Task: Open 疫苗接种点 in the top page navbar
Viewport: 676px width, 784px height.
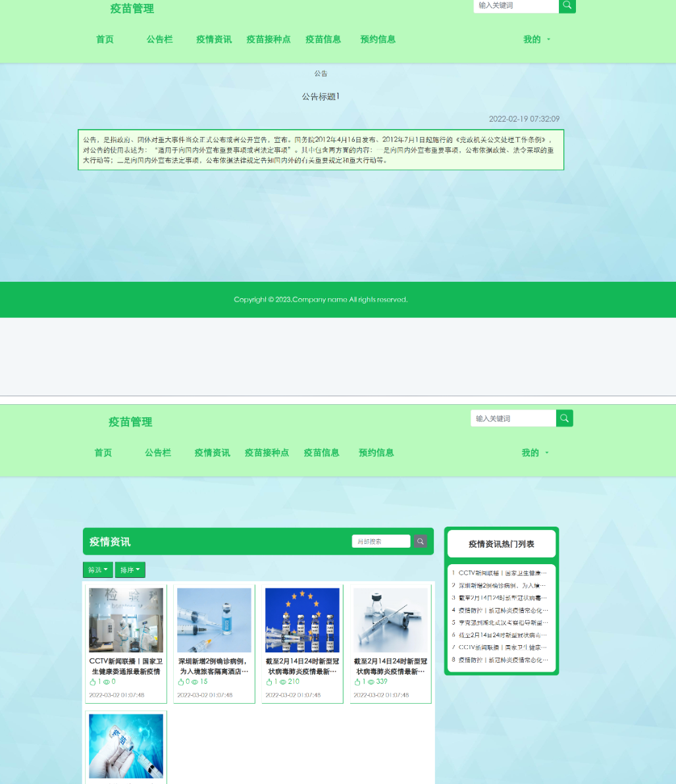Action: click(x=269, y=39)
